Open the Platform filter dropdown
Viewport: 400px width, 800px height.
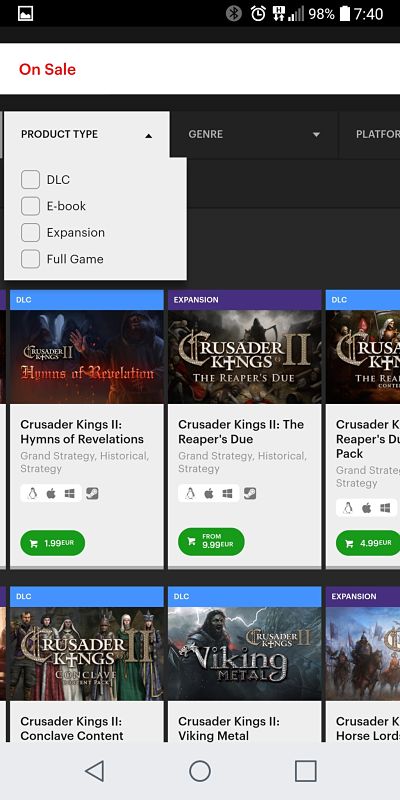pyautogui.click(x=370, y=134)
